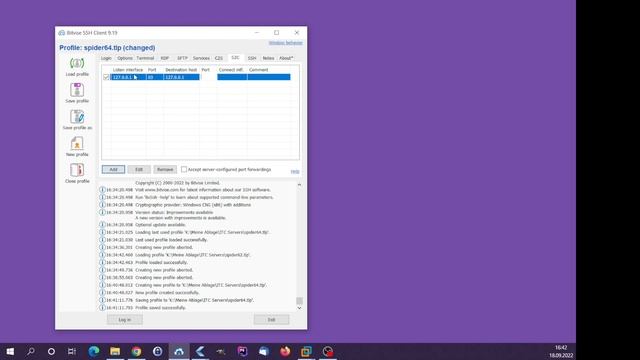Switch to the Options tab
Viewport: 640px width, 360px height.
[x=125, y=58]
